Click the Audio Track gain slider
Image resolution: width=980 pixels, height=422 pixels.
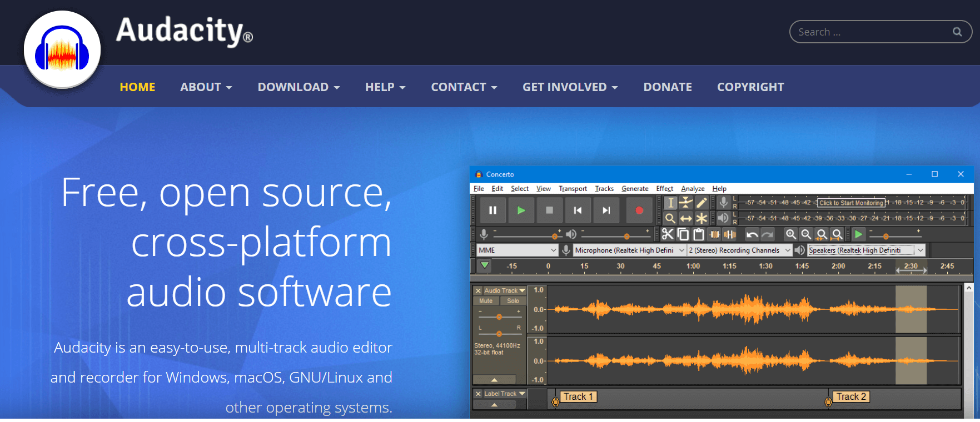coord(499,316)
